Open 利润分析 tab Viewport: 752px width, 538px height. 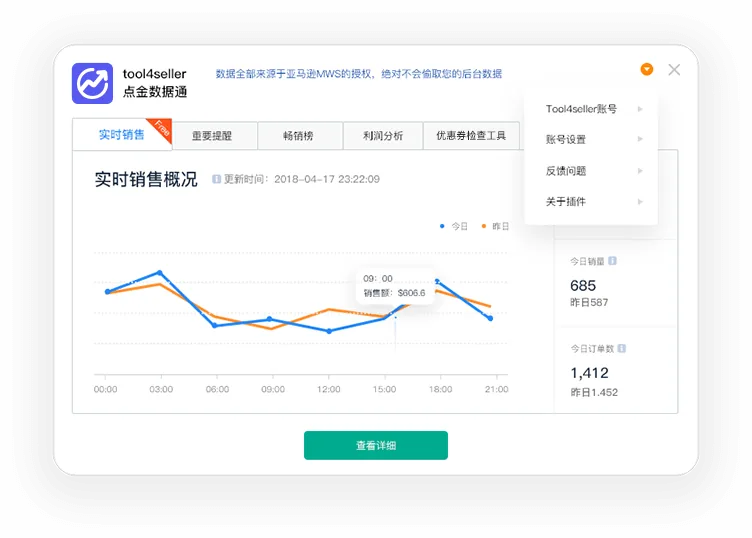pos(383,136)
